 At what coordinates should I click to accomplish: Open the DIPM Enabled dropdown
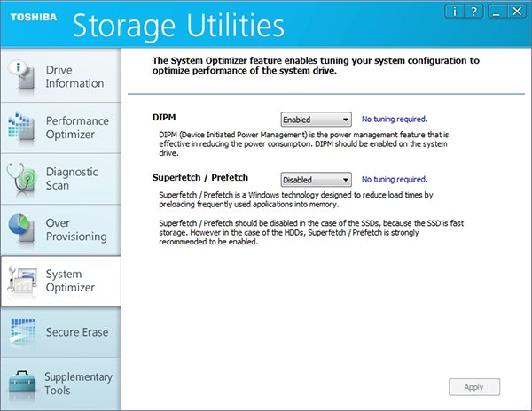pos(317,120)
